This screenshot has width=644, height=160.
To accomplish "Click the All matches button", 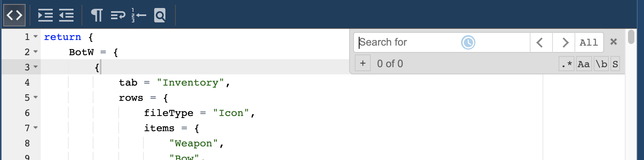I will 588,42.
